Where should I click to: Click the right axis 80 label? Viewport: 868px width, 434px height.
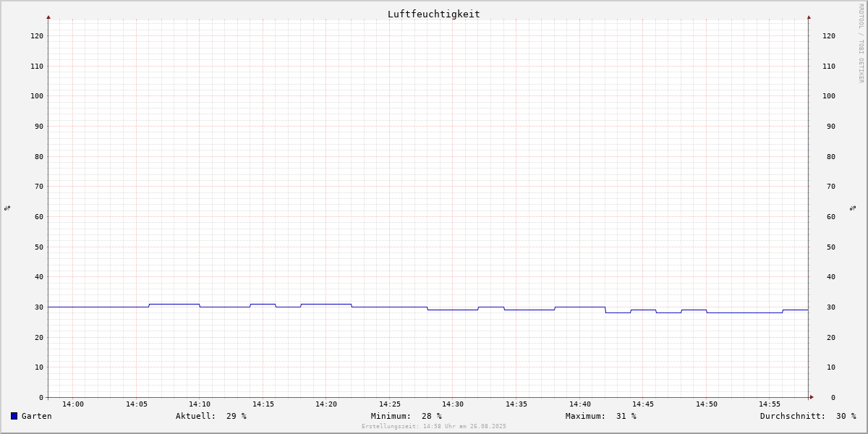[831, 156]
